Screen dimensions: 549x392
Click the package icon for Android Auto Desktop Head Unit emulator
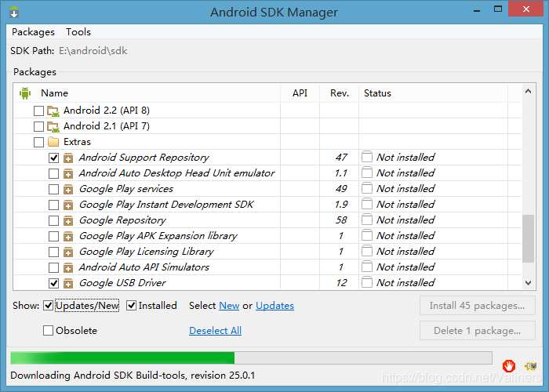point(68,173)
